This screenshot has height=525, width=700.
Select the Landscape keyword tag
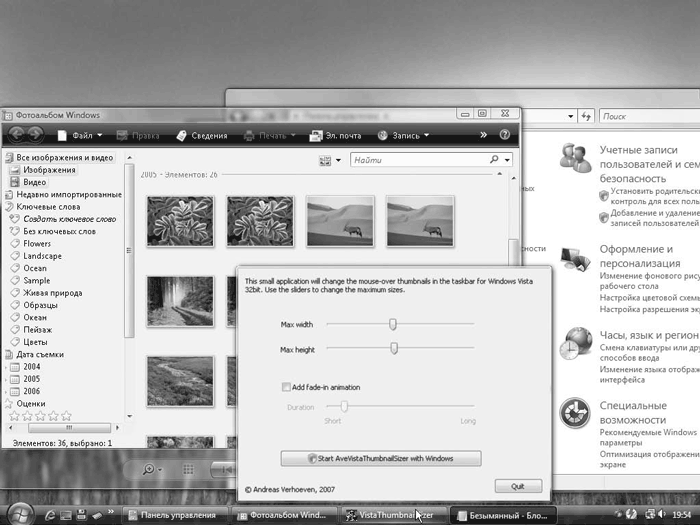(x=42, y=256)
